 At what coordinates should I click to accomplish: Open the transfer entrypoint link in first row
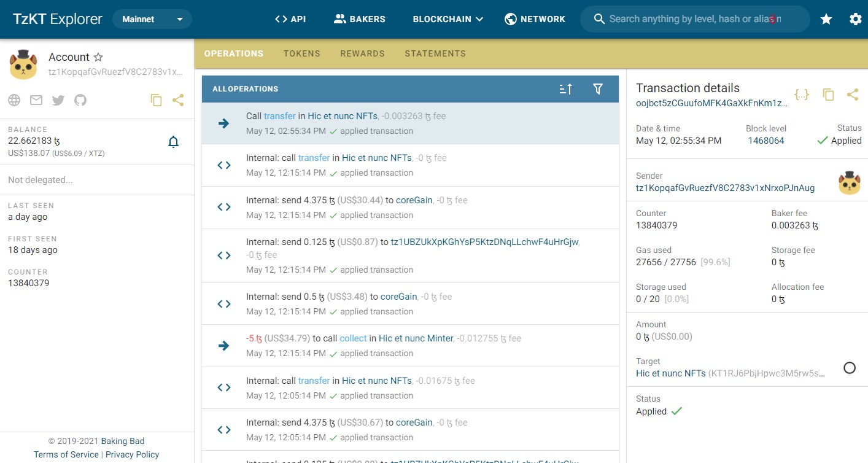click(x=280, y=116)
